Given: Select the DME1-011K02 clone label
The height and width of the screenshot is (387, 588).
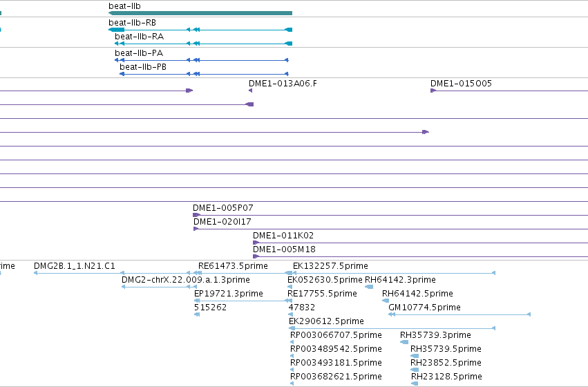Looking at the screenshot, I should pos(283,236).
